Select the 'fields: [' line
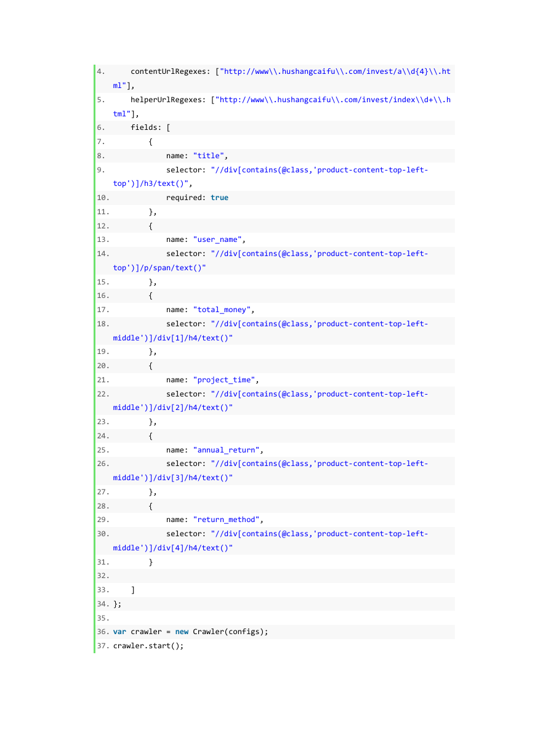 151,128
